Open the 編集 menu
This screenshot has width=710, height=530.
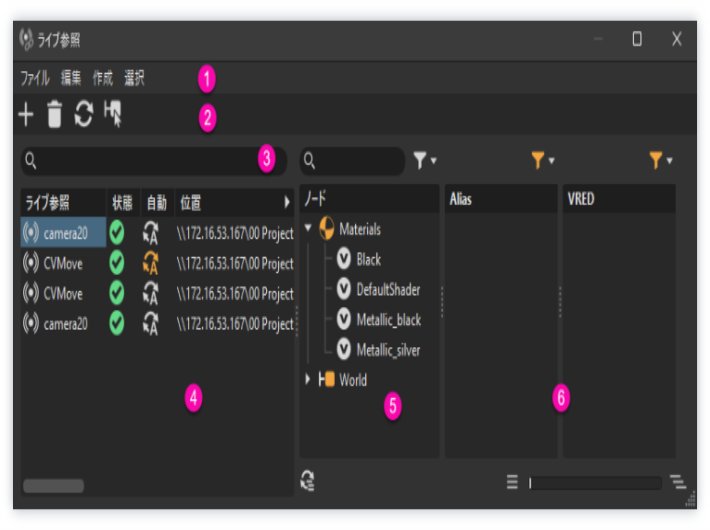[x=71, y=78]
